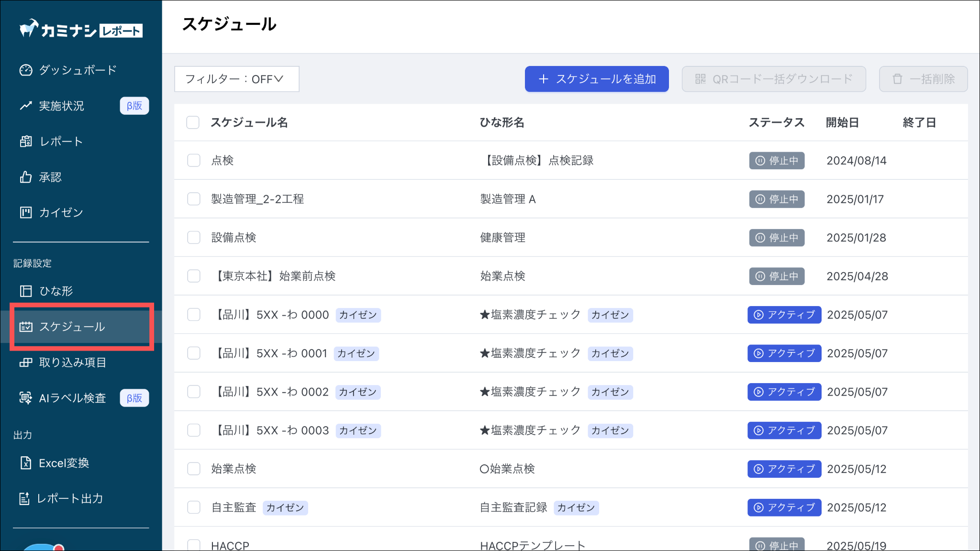Click the カイゼン board icon
The width and height of the screenshot is (980, 551).
click(26, 213)
